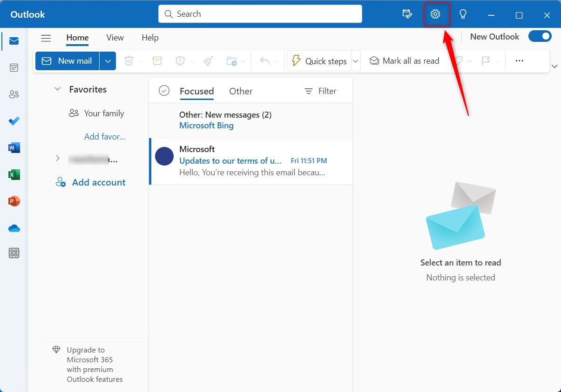This screenshot has height=392, width=561.
Task: Toggle the hamburger menu to collapse folders
Action: 46,38
